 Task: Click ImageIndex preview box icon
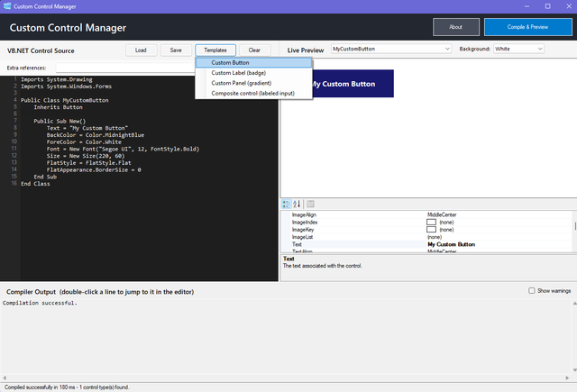click(431, 222)
